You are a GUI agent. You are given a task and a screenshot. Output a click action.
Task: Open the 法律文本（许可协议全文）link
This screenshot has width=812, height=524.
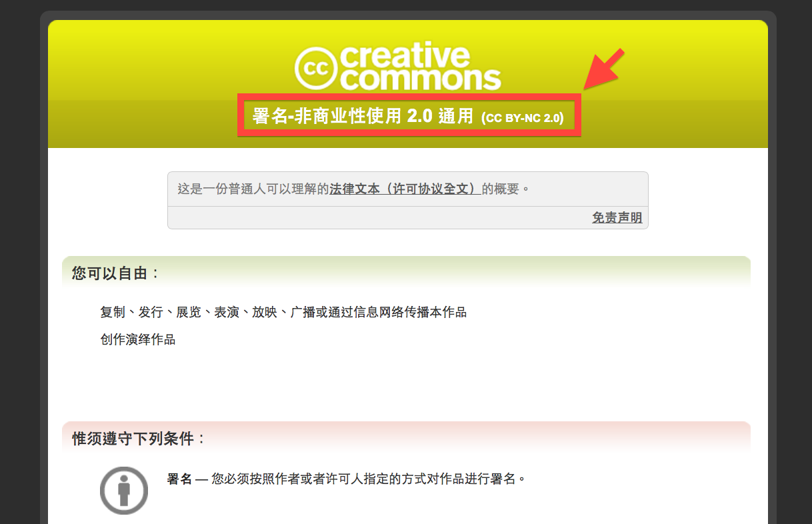click(x=405, y=189)
